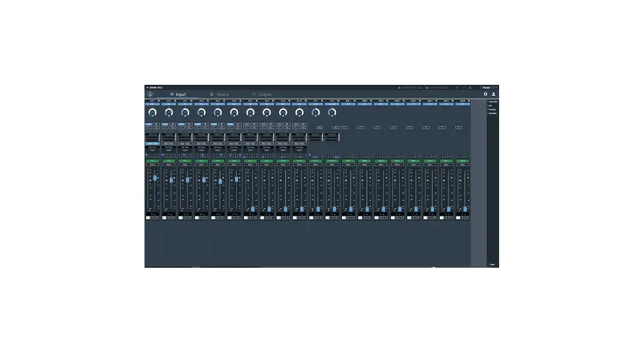Click the button below second channel's EQ graph
Image resolution: width=644 pixels, height=350 pixels.
click(x=169, y=143)
